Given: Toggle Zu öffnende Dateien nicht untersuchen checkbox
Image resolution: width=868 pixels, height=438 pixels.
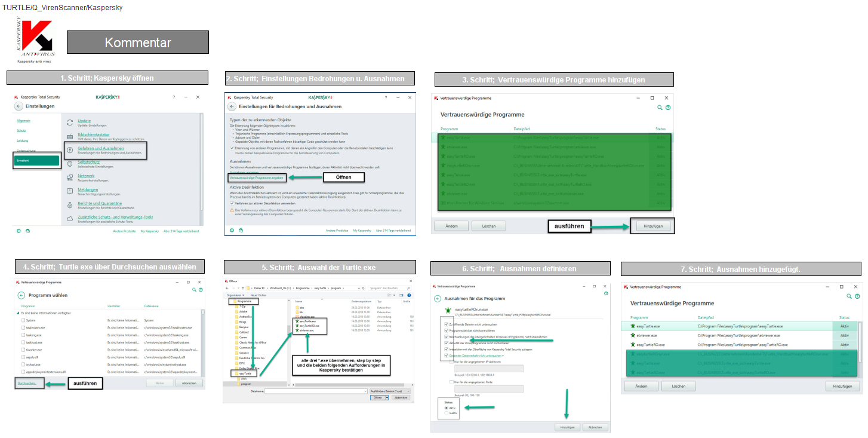Looking at the screenshot, I should tap(446, 324).
